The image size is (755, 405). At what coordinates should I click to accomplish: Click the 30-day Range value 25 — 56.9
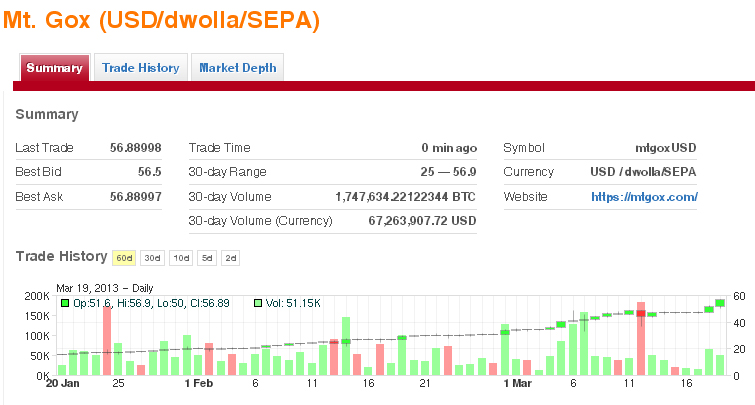point(448,171)
